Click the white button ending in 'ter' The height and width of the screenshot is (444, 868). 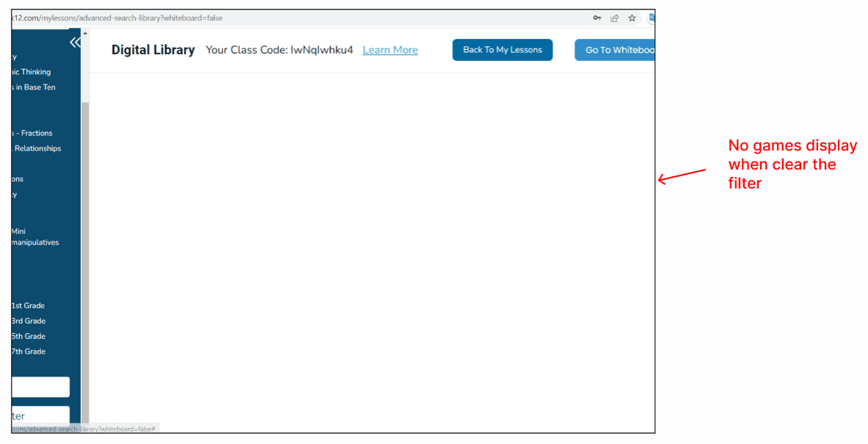click(x=40, y=416)
